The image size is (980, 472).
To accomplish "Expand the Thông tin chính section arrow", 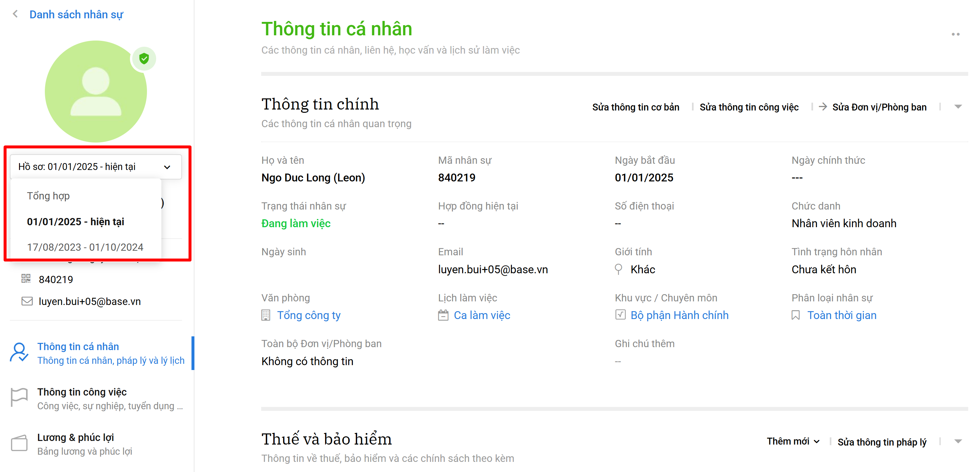I will [x=958, y=107].
